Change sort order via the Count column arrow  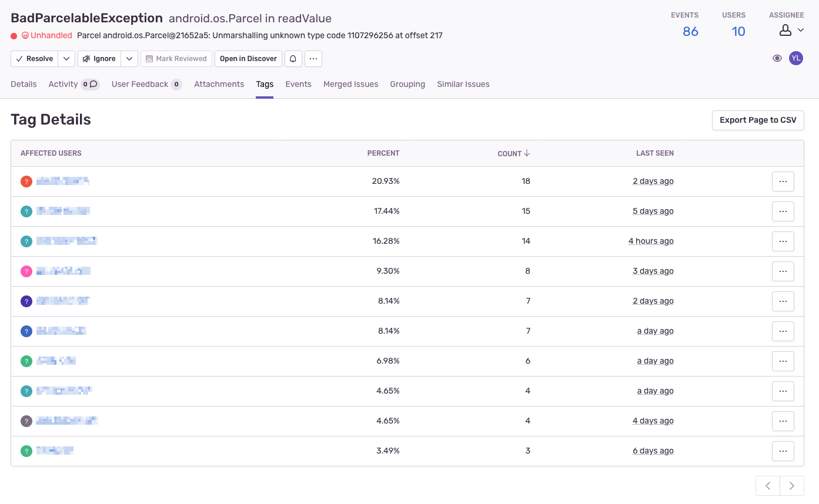527,153
